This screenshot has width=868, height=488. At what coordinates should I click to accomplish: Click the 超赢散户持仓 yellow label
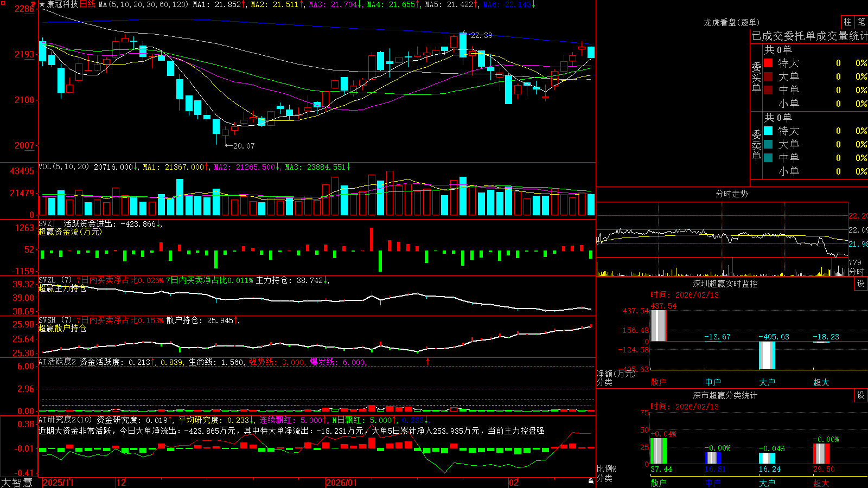tap(62, 329)
